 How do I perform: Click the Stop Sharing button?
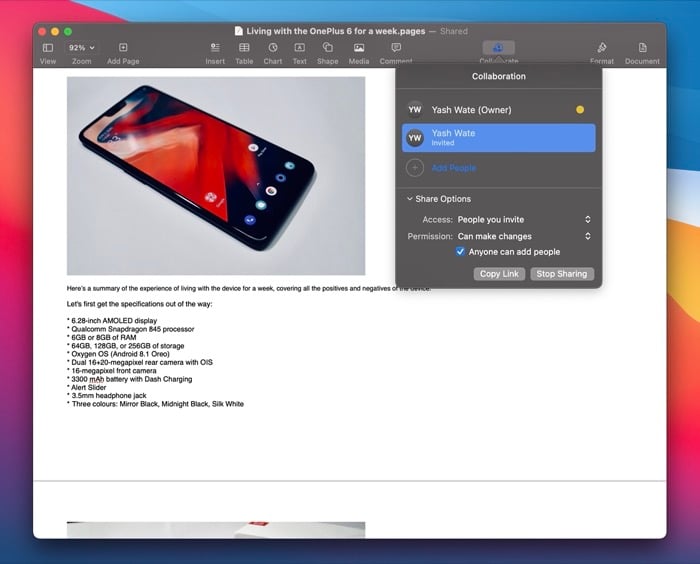(x=562, y=274)
